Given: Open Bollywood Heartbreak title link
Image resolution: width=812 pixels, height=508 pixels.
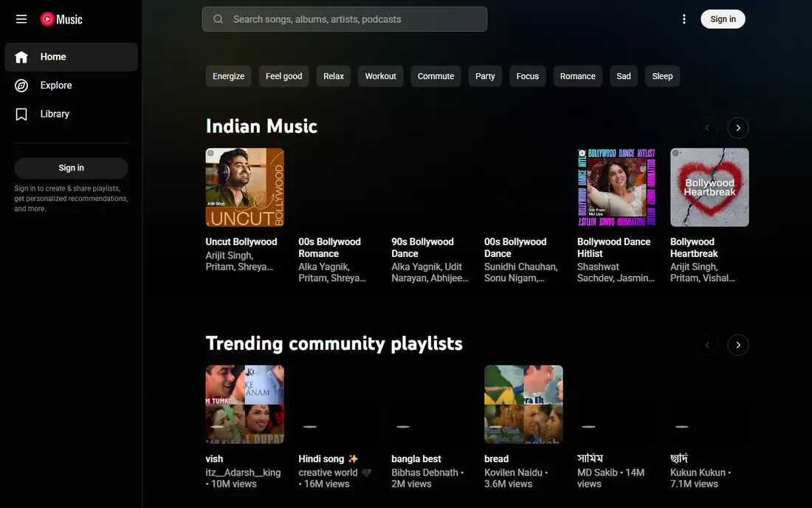Looking at the screenshot, I should (x=694, y=247).
